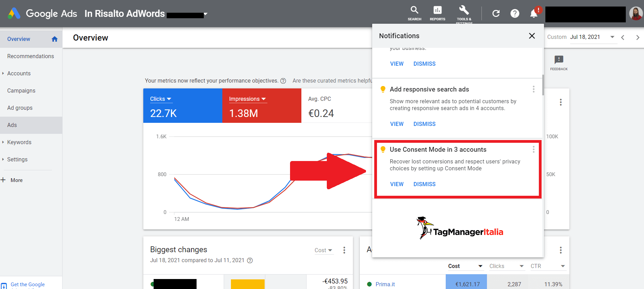Open options menu for responsive search ads notification
The width and height of the screenshot is (644, 289).
coord(533,89)
